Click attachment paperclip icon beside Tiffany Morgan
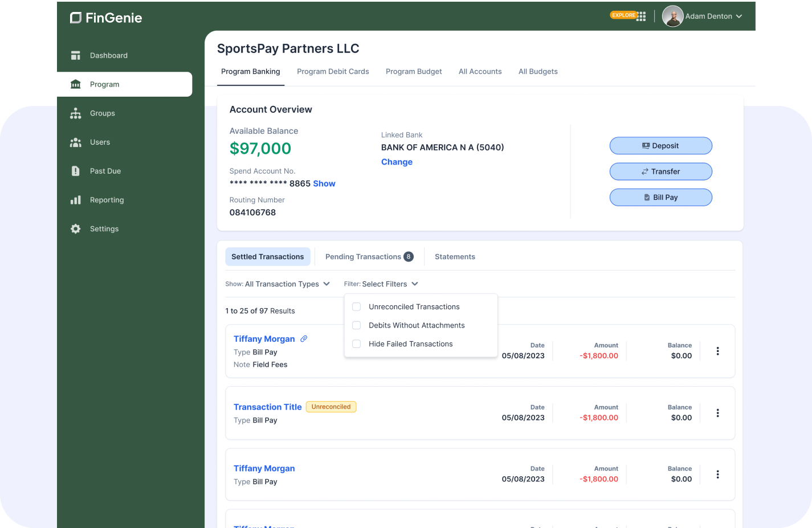Viewport: 812px width, 528px height. pyautogui.click(x=304, y=338)
